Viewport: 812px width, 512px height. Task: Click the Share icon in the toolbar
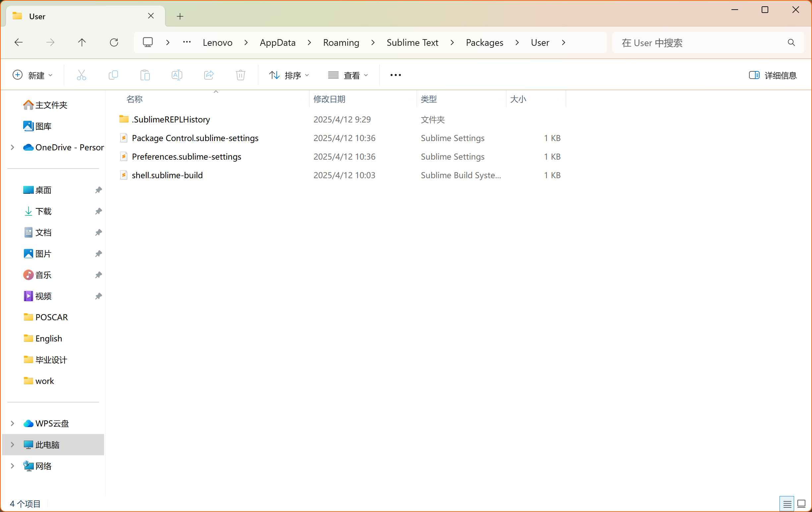(209, 75)
